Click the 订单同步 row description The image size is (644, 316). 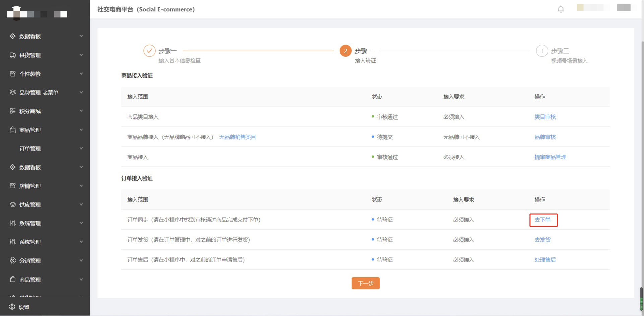coord(194,220)
